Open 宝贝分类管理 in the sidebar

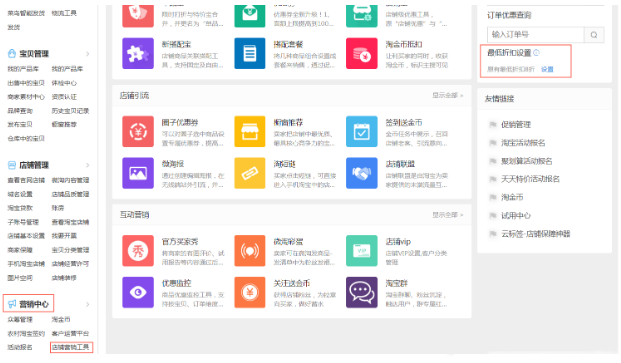tap(70, 250)
